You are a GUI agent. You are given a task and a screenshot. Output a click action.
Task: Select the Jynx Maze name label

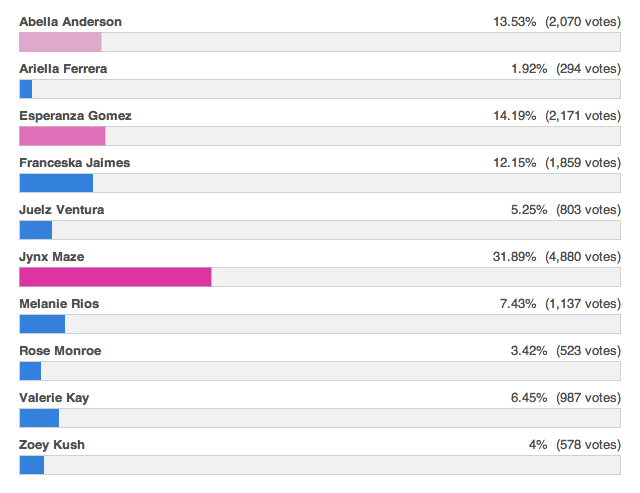(x=51, y=257)
